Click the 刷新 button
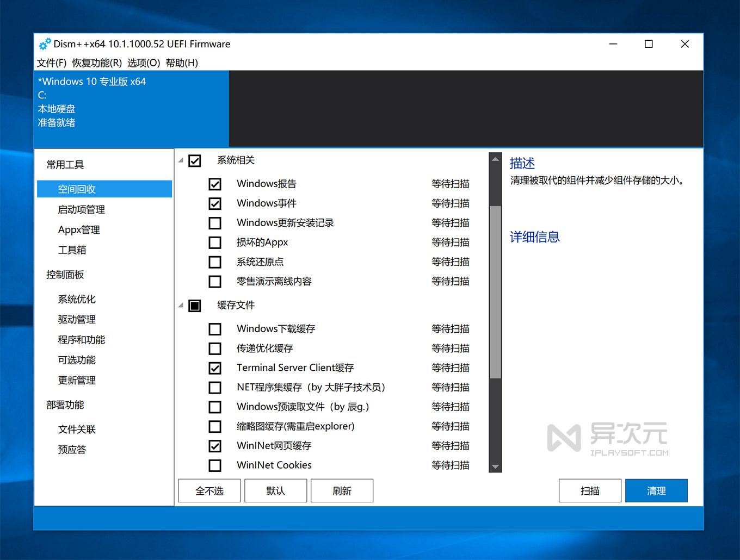Screen dimensions: 740x560 click(x=342, y=491)
